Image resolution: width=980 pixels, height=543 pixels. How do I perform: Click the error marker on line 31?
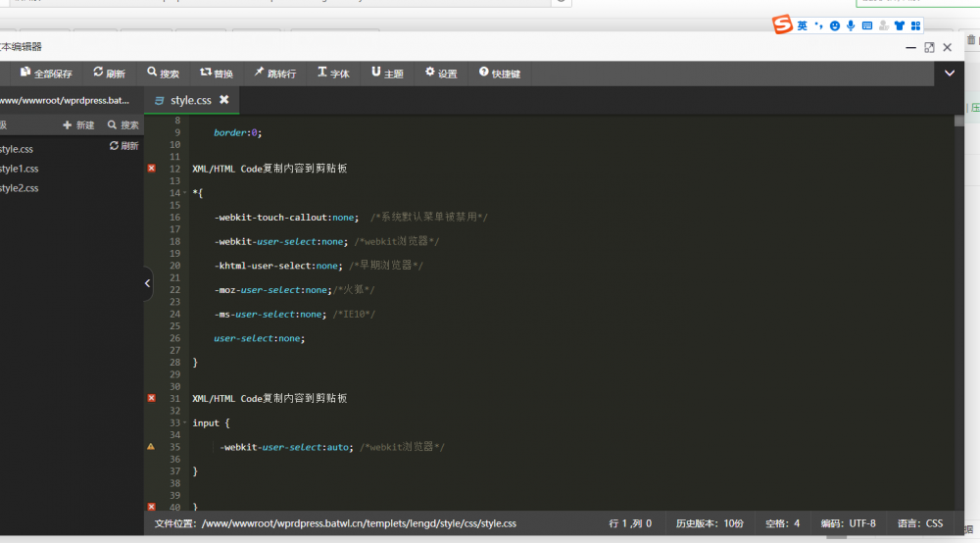click(151, 398)
